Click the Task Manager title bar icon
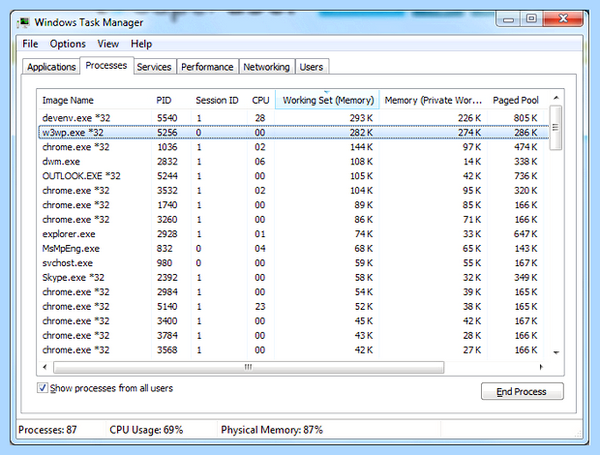 [x=23, y=23]
